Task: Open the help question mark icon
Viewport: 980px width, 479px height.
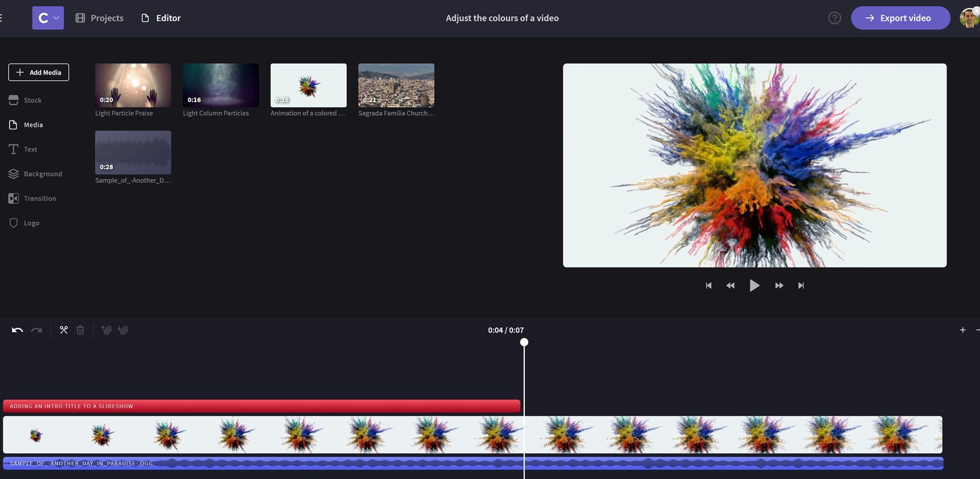Action: point(835,17)
